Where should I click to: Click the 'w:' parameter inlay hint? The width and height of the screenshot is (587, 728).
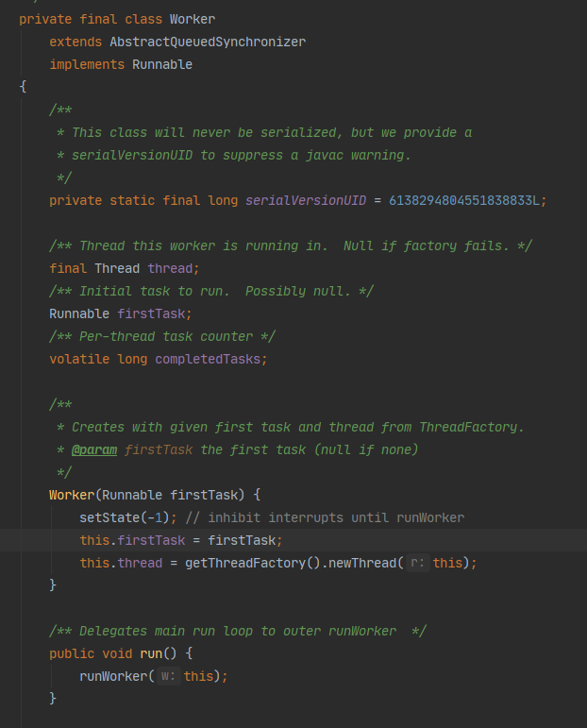pyautogui.click(x=168, y=676)
